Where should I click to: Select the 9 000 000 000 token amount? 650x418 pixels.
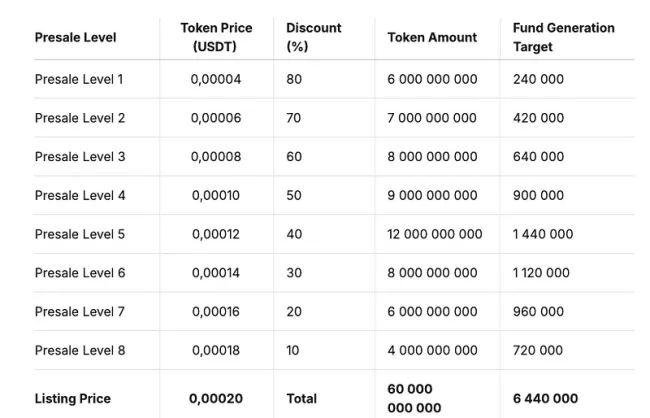(432, 195)
